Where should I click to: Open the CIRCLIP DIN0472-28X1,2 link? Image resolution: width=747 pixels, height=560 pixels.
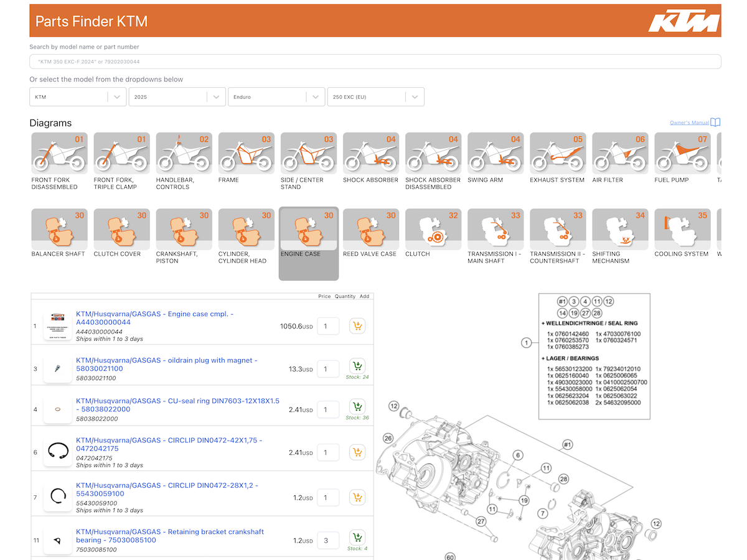167,489
